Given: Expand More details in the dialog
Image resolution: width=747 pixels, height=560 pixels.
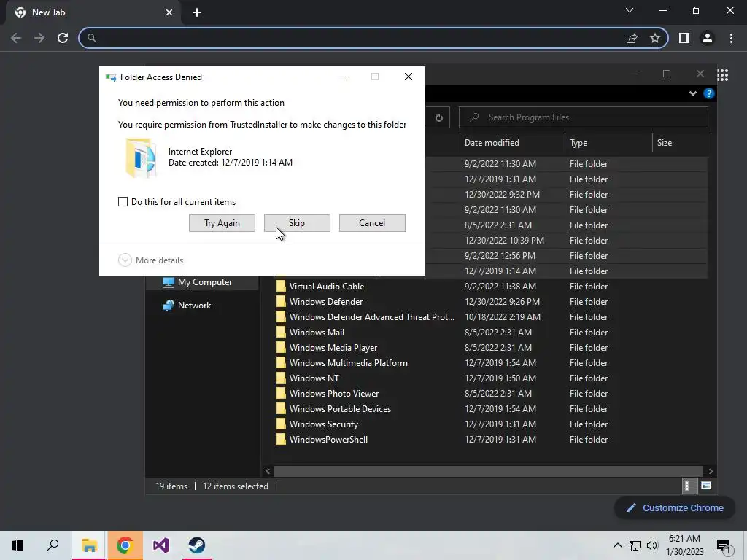Looking at the screenshot, I should [150, 260].
